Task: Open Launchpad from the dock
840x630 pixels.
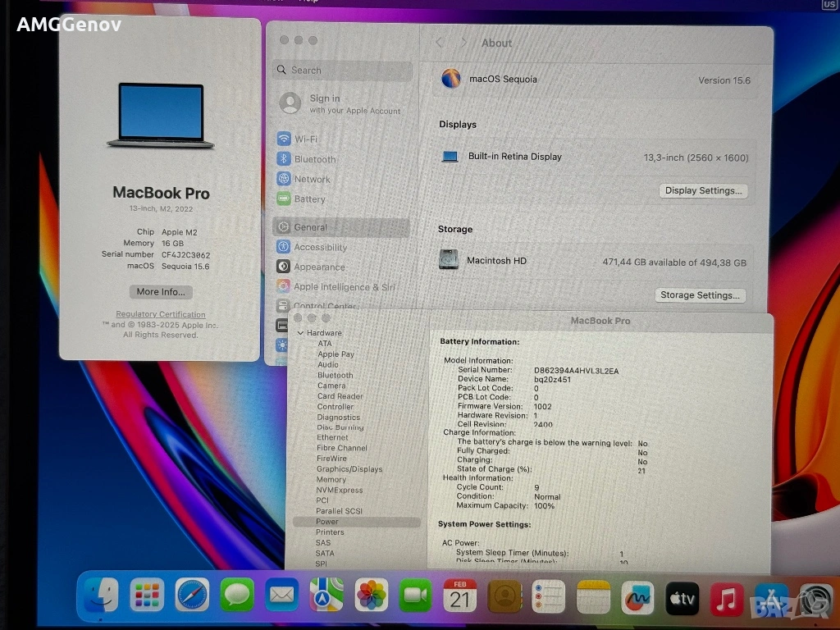Action: (x=147, y=596)
